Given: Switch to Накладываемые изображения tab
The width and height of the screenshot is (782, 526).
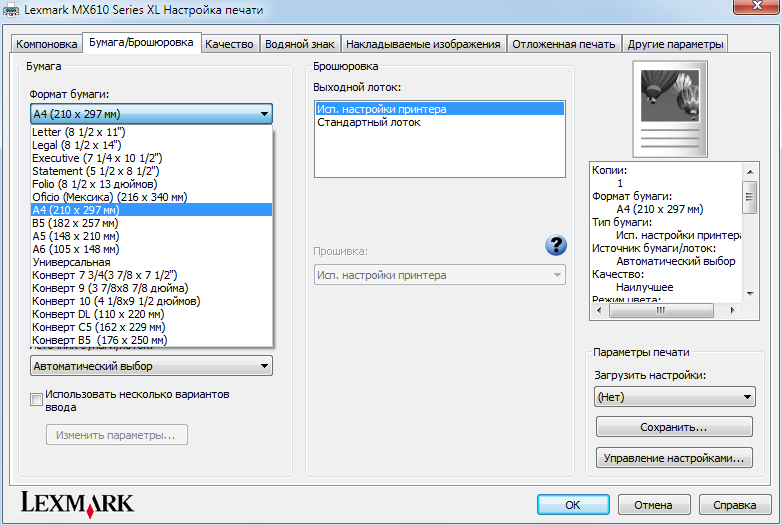Looking at the screenshot, I should point(423,44).
